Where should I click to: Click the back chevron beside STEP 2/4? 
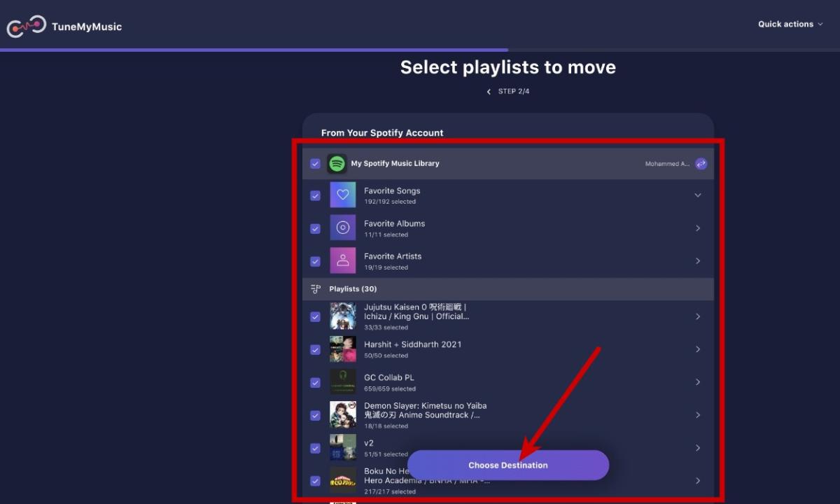[x=488, y=91]
